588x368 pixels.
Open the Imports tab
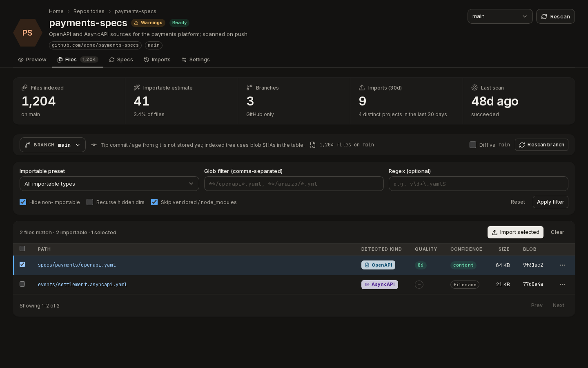click(x=157, y=60)
